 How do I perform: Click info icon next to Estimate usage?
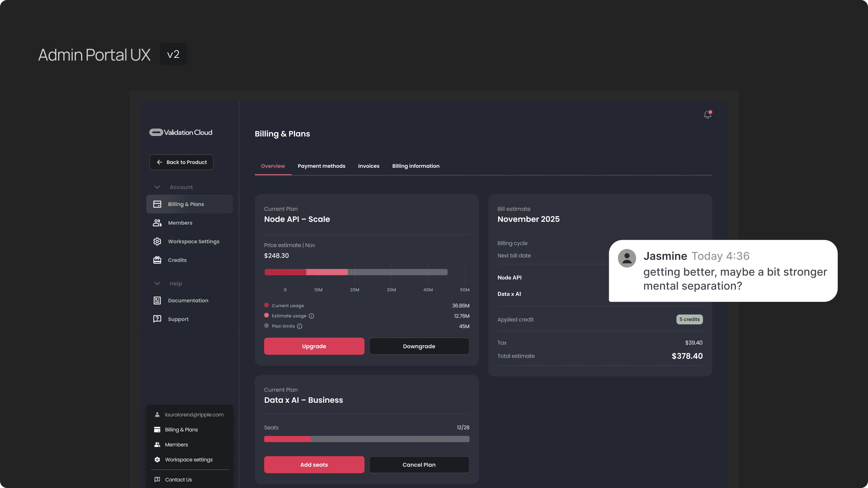(x=311, y=316)
